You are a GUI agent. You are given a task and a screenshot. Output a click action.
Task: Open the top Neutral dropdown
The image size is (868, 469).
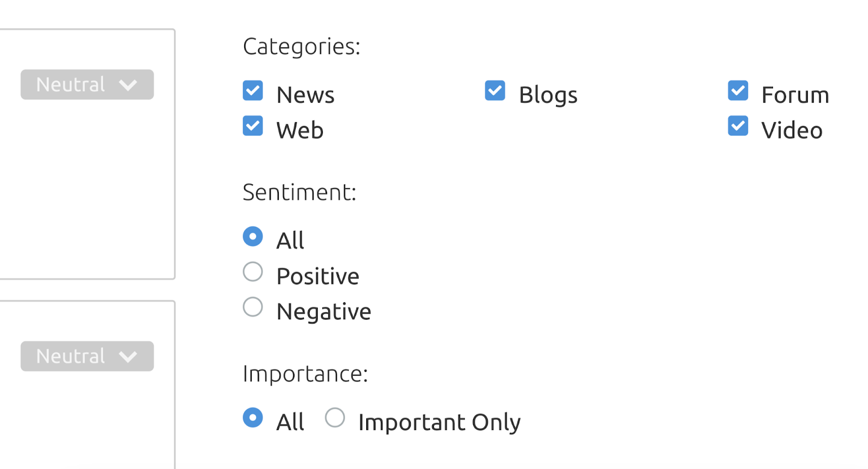click(x=86, y=84)
